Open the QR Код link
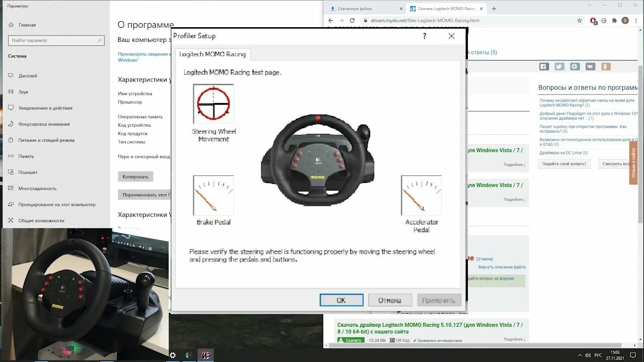 pos(399,340)
